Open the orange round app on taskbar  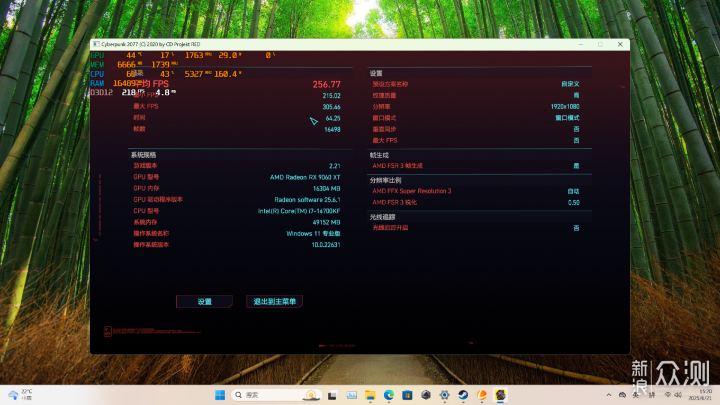click(x=482, y=395)
